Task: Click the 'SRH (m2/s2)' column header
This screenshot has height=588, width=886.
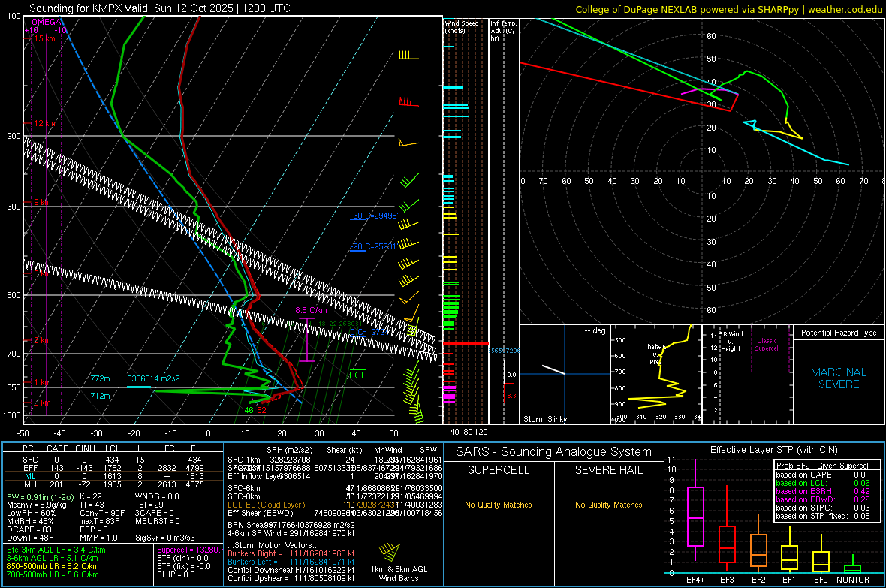Action: tap(290, 450)
